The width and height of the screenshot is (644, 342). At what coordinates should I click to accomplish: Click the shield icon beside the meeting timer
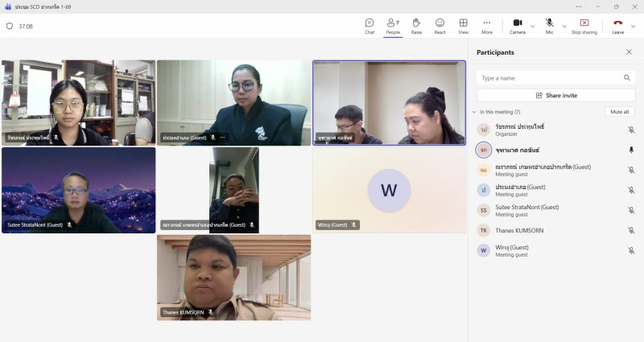(x=10, y=26)
